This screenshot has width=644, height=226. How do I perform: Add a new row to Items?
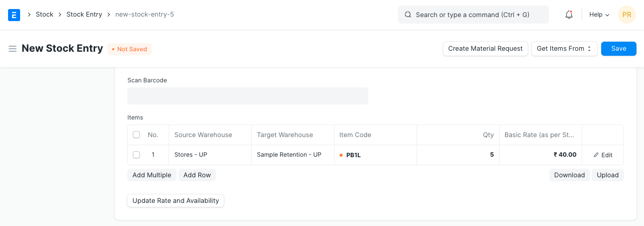197,175
